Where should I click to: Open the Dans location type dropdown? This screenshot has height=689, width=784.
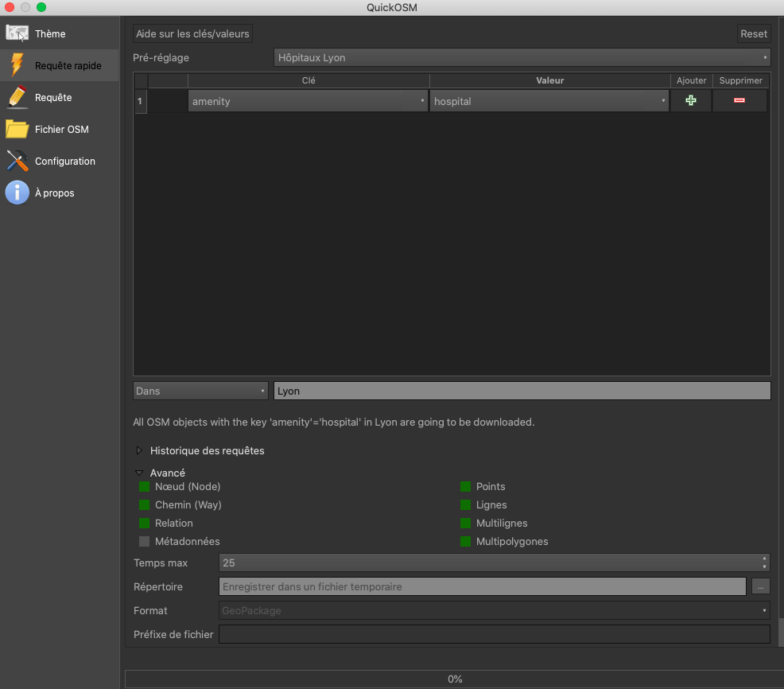pos(200,391)
